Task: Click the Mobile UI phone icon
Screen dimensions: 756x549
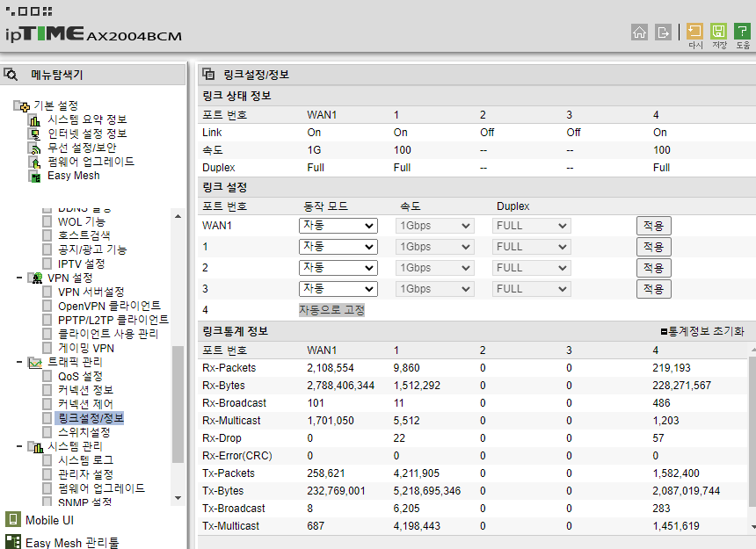Action: click(x=13, y=520)
